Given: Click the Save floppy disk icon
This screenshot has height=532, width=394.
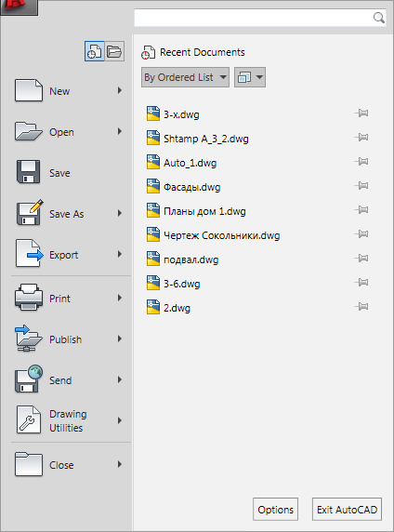Looking at the screenshot, I should click(x=29, y=172).
